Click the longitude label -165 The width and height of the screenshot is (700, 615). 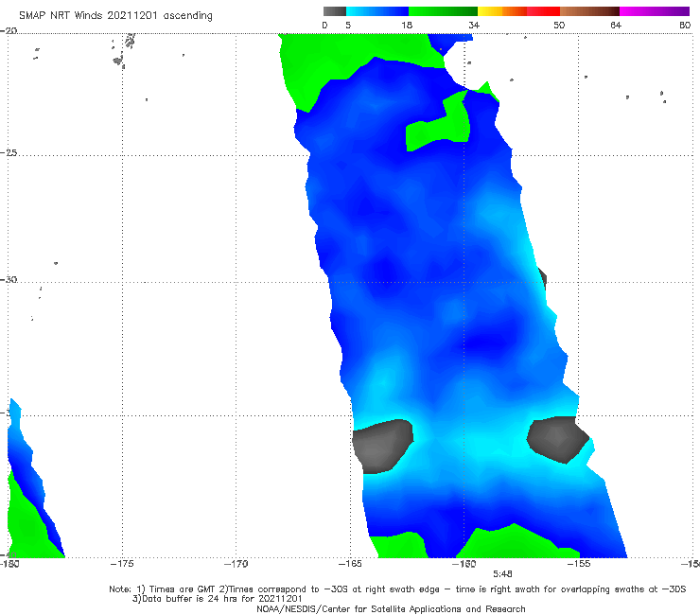tap(350, 564)
